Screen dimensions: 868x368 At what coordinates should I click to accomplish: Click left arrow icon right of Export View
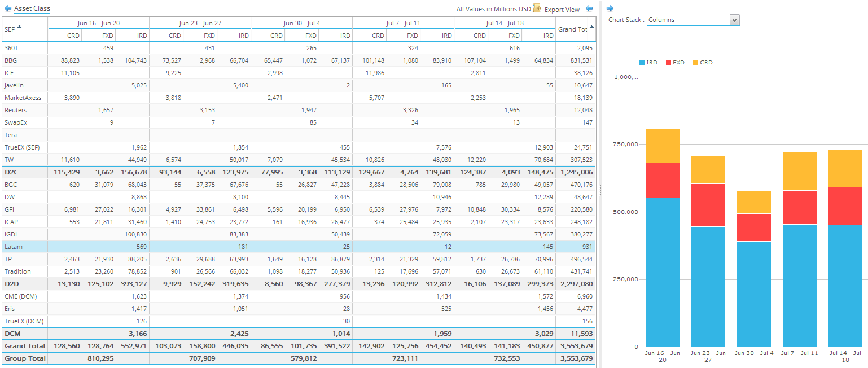[x=589, y=8]
